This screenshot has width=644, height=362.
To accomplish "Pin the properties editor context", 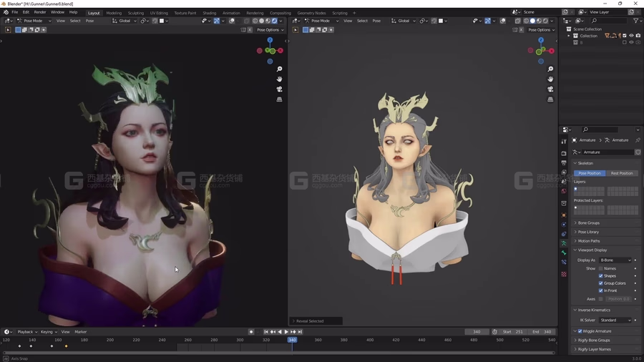I will coord(638,140).
